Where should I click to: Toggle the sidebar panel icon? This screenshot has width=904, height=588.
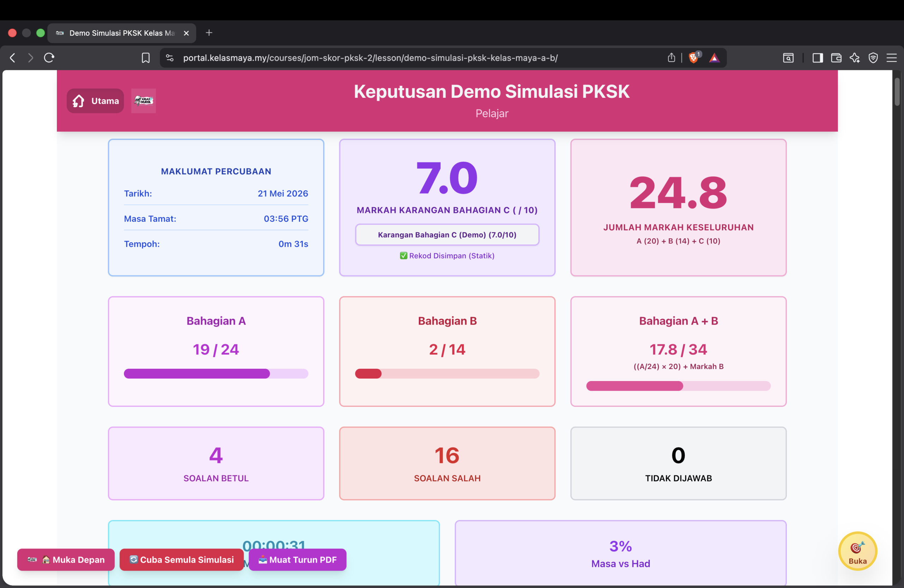[817, 58]
